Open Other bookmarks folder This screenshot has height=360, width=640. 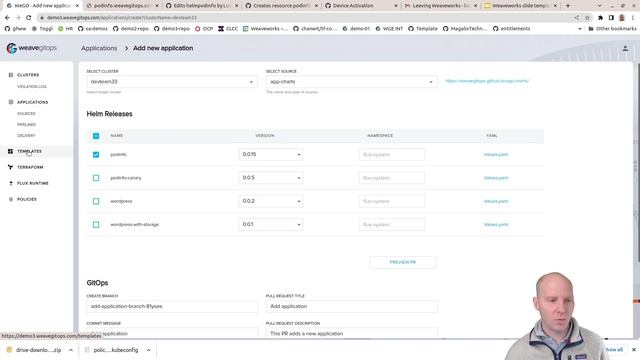(612, 29)
